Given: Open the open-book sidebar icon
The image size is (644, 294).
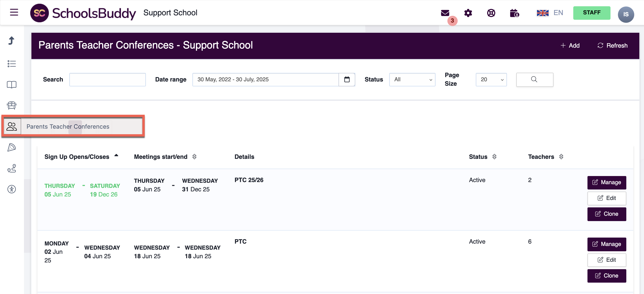Looking at the screenshot, I should pyautogui.click(x=11, y=85).
